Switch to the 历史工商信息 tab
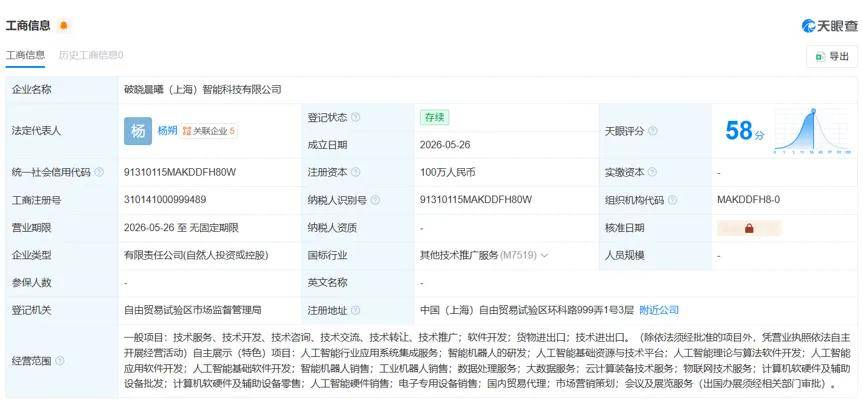Screen dimensions: 863x408 [91, 55]
